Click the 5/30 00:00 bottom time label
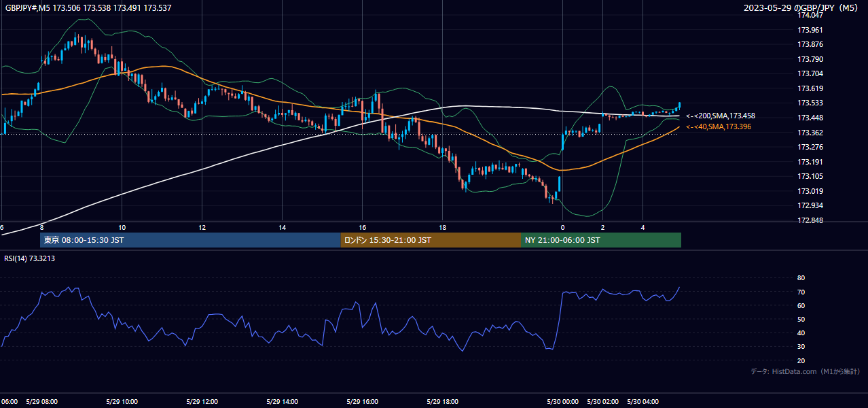 pyautogui.click(x=562, y=402)
